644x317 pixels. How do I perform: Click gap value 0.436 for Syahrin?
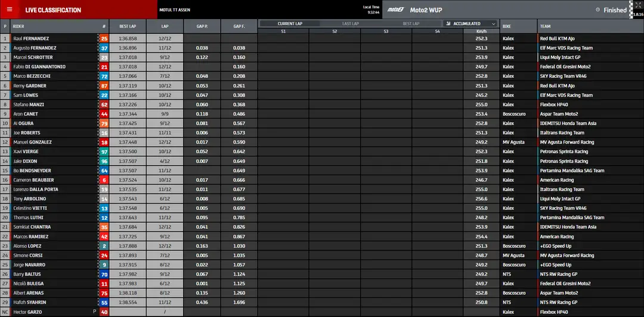(x=202, y=303)
